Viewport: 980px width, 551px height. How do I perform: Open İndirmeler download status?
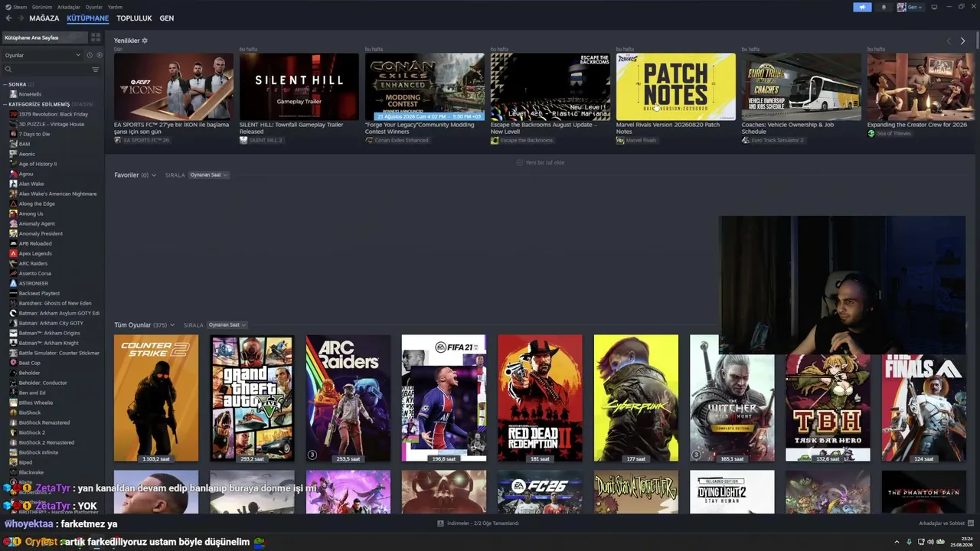tap(479, 523)
